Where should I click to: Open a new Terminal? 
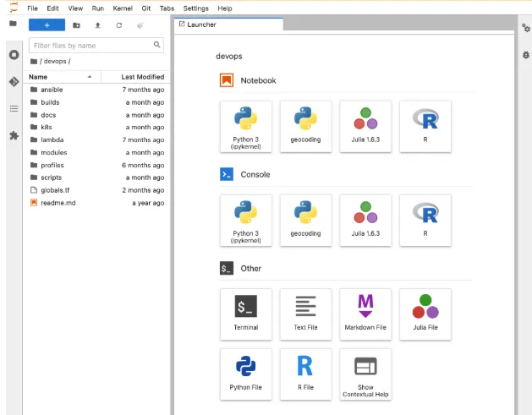pyautogui.click(x=245, y=314)
